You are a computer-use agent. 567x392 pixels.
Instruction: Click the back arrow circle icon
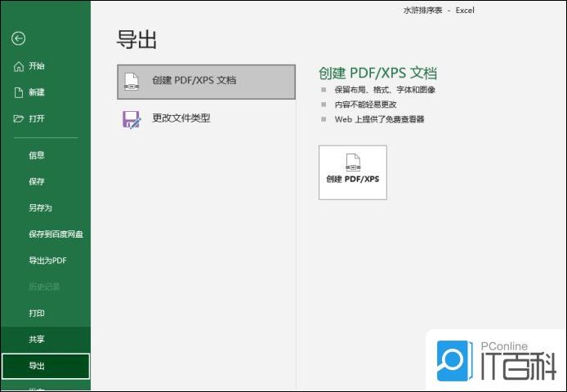[18, 38]
